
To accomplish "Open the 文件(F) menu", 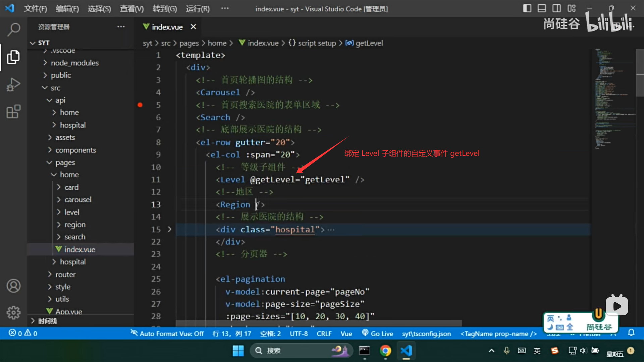I will click(35, 9).
